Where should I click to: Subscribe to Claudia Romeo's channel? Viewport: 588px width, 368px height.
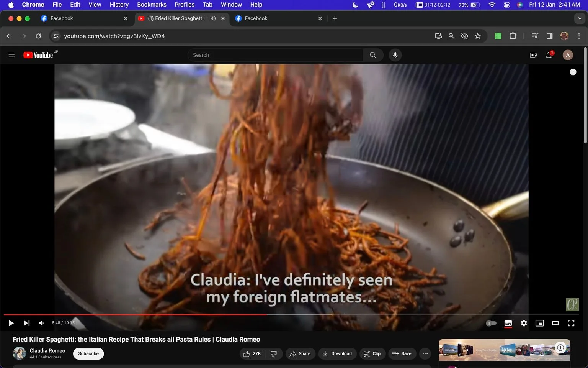pyautogui.click(x=88, y=353)
